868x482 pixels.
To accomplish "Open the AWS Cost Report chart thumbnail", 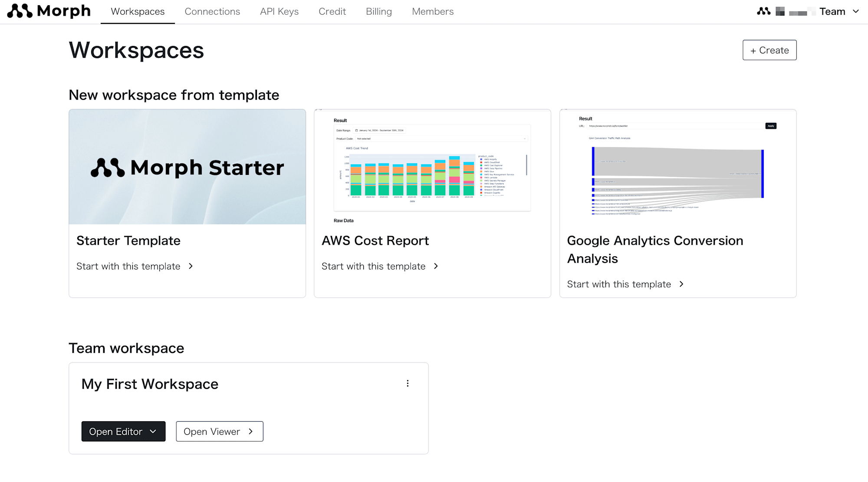I will [x=433, y=167].
